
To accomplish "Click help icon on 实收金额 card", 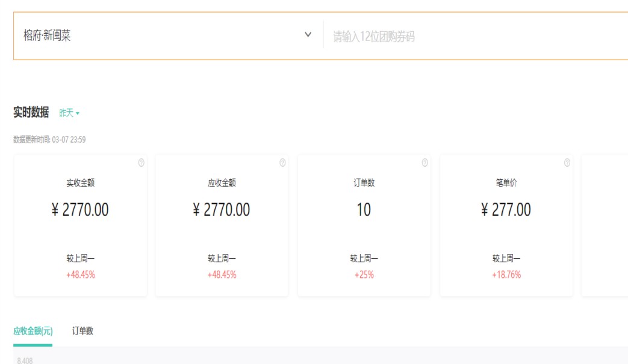I will (x=141, y=162).
